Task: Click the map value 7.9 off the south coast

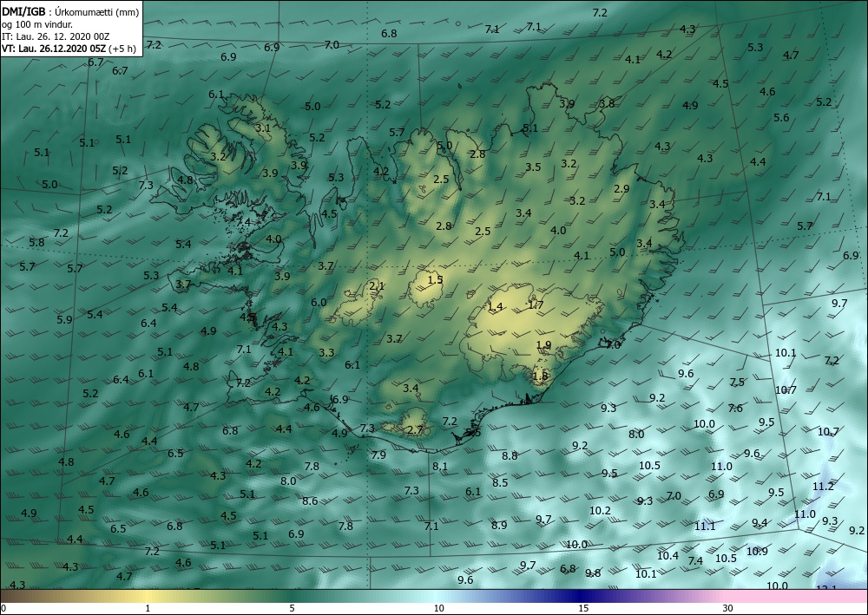Action: [378, 455]
